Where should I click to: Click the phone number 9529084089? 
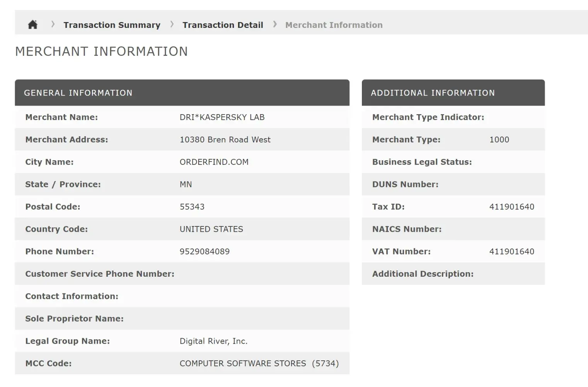[x=205, y=252]
